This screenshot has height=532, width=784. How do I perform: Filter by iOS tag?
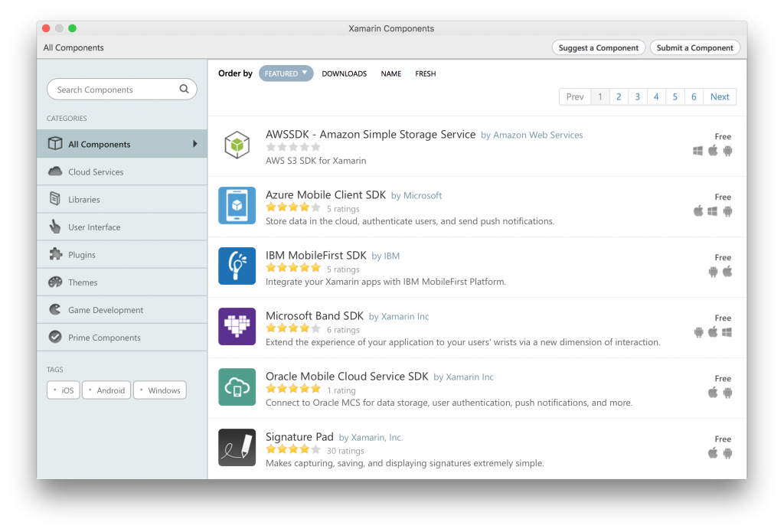coord(64,390)
